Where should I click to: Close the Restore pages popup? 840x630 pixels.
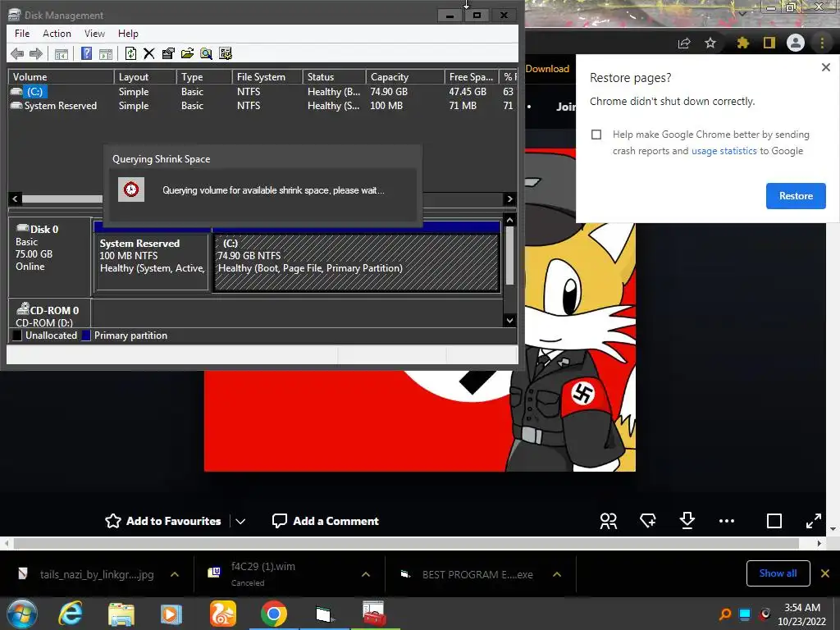point(825,67)
